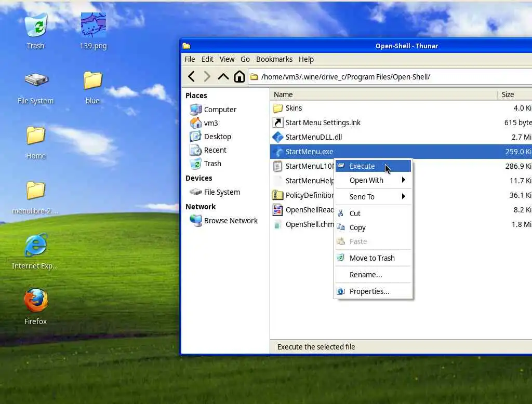Open the Go menu
The width and height of the screenshot is (532, 404).
coord(245,59)
